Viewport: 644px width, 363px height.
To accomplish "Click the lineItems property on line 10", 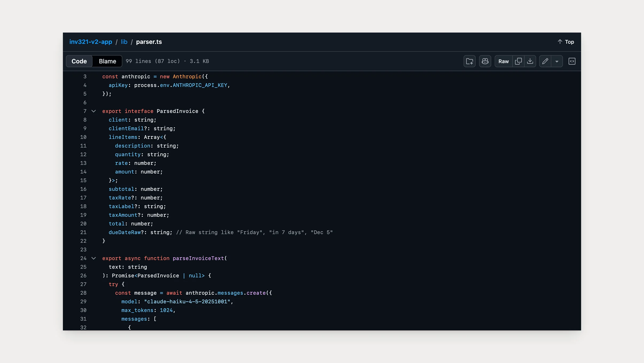I will [123, 137].
